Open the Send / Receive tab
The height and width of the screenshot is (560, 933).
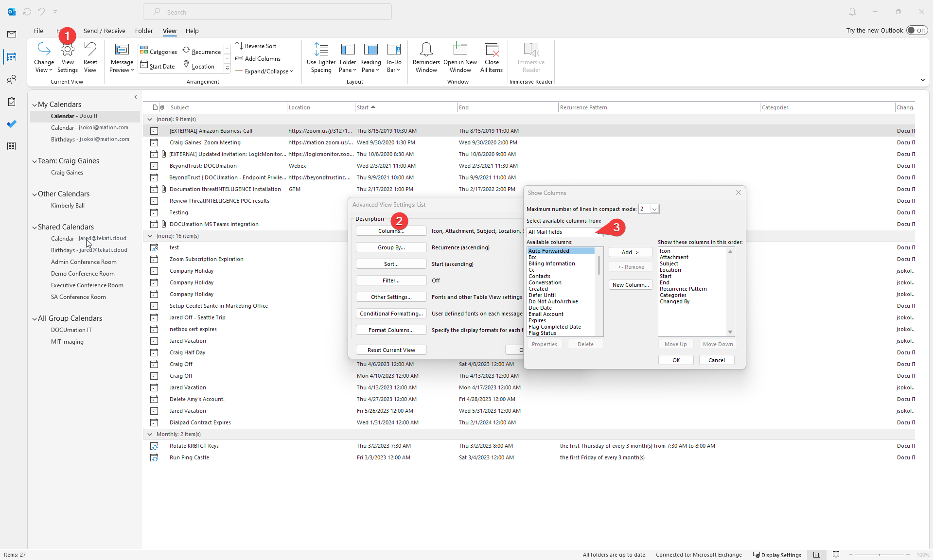click(104, 31)
